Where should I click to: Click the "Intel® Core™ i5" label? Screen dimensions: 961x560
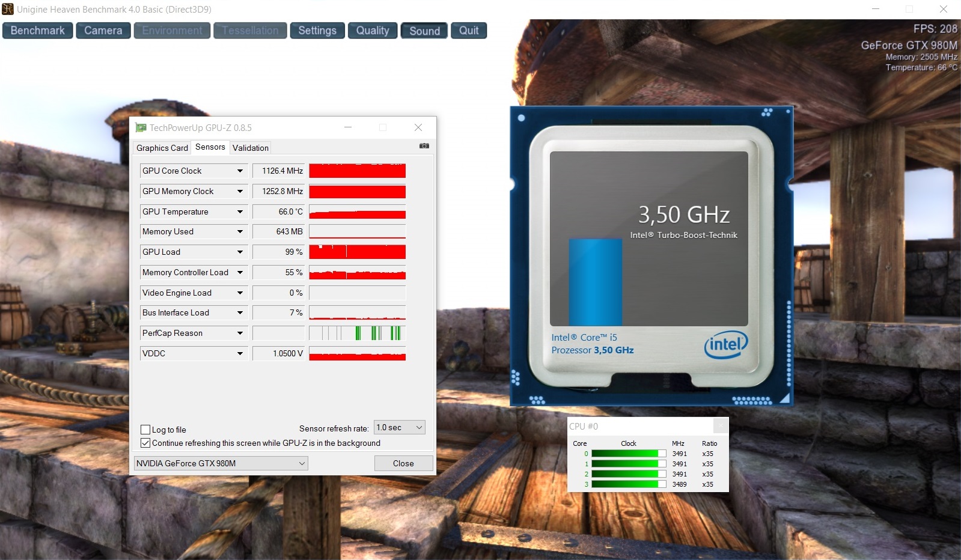tap(584, 338)
